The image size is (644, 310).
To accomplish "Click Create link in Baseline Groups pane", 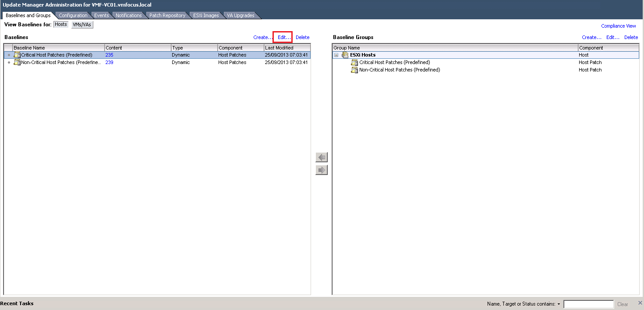I will (x=591, y=37).
